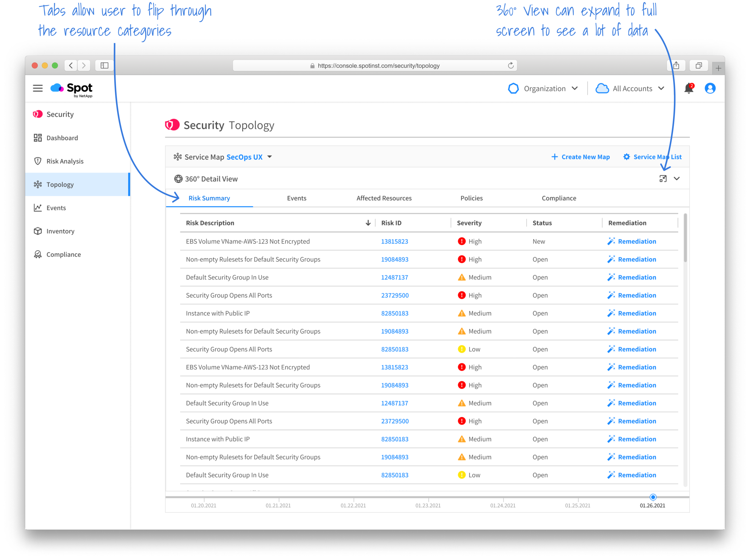
Task: Click Service Map List gear icon
Action: pyautogui.click(x=627, y=157)
